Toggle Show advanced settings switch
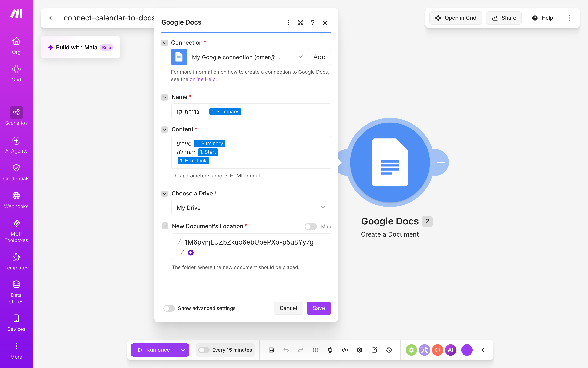The image size is (588, 368). [169, 308]
